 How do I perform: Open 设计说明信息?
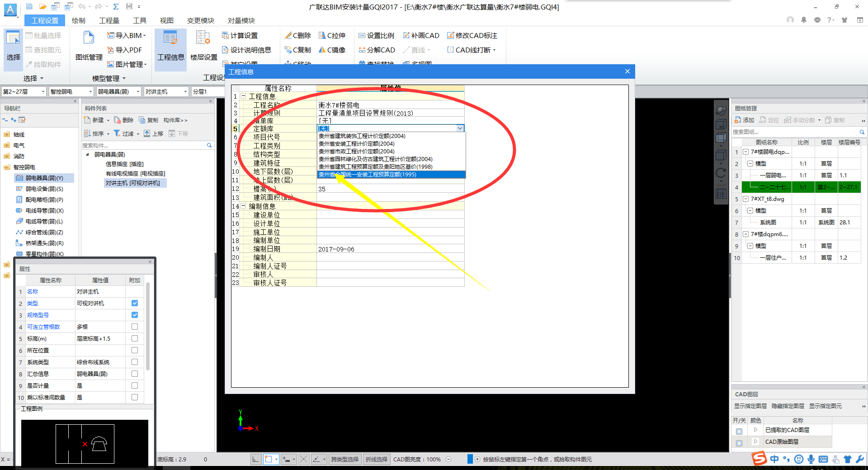pos(247,50)
